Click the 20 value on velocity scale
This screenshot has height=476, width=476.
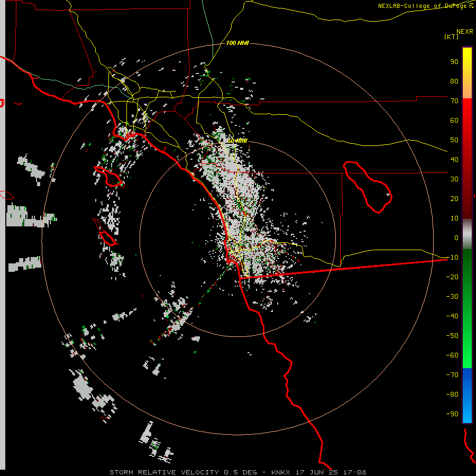[x=454, y=198]
